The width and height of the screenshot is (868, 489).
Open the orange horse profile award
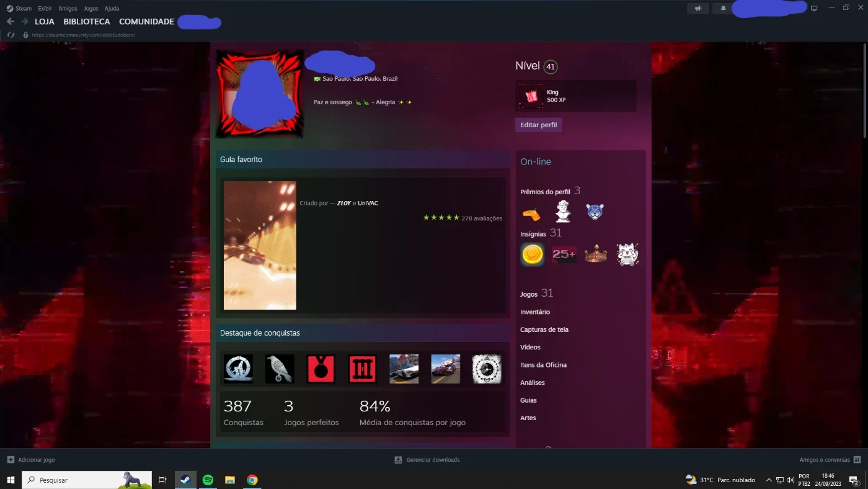pyautogui.click(x=531, y=213)
